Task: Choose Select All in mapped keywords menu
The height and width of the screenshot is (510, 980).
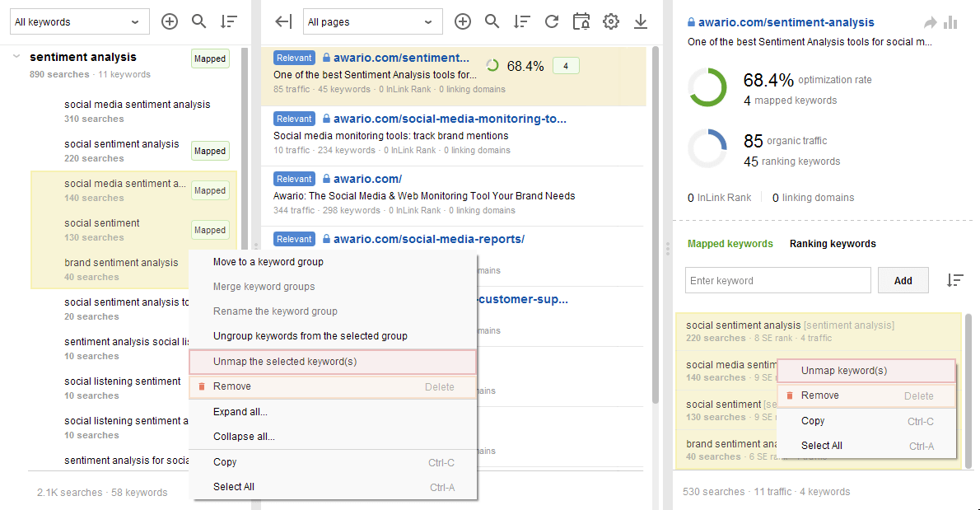Action: pos(866,446)
